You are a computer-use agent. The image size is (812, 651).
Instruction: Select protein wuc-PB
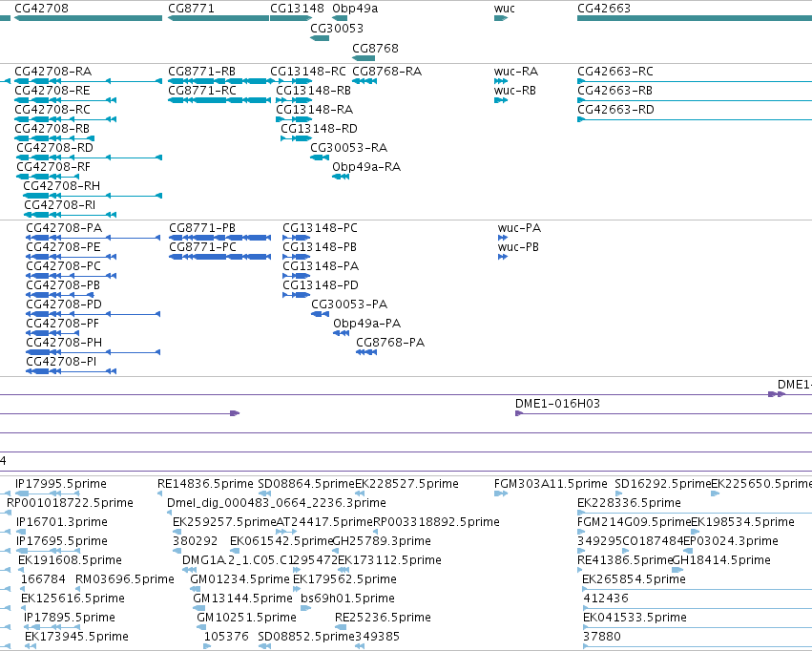[518, 247]
